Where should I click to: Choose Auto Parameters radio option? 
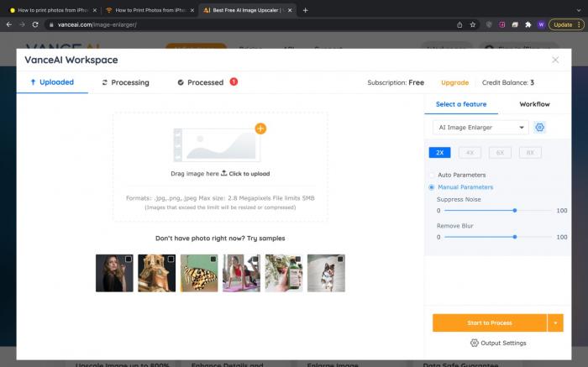[431, 175]
